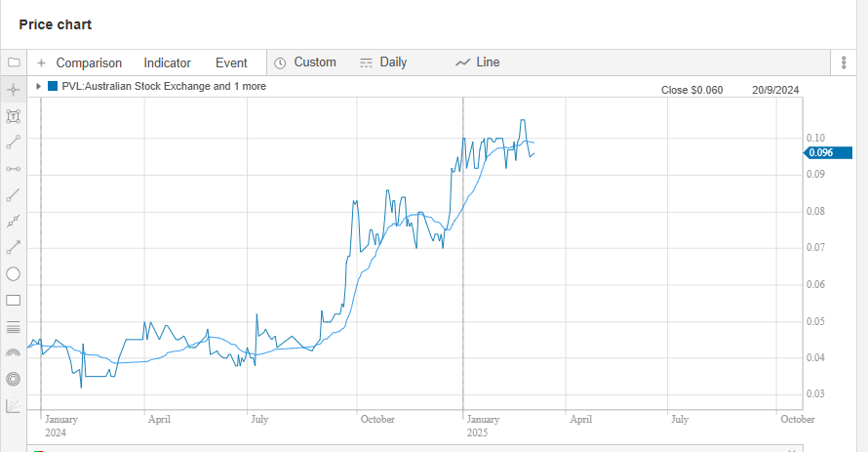Select the fan lines drawing tool
Viewport: 868px width, 452px height.
coord(14,405)
